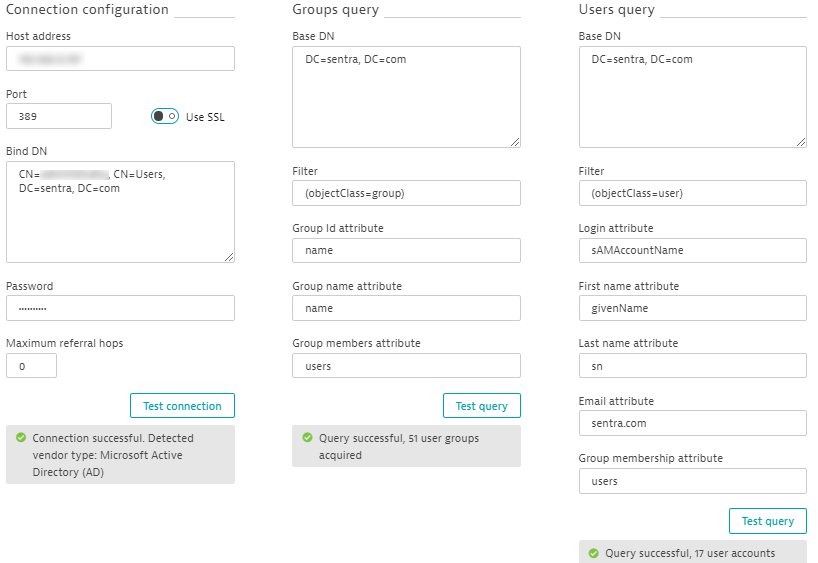
Task: Click the Group members attribute field
Action: pyautogui.click(x=406, y=366)
